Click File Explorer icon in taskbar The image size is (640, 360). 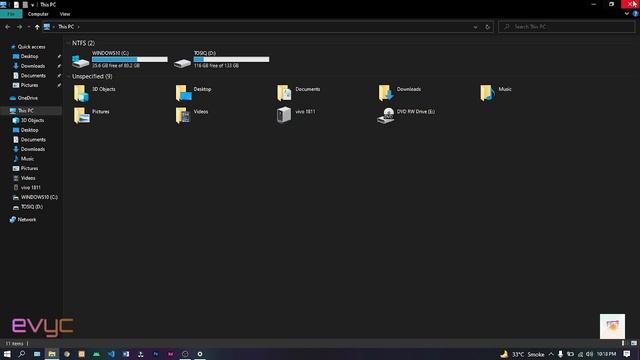[52, 354]
